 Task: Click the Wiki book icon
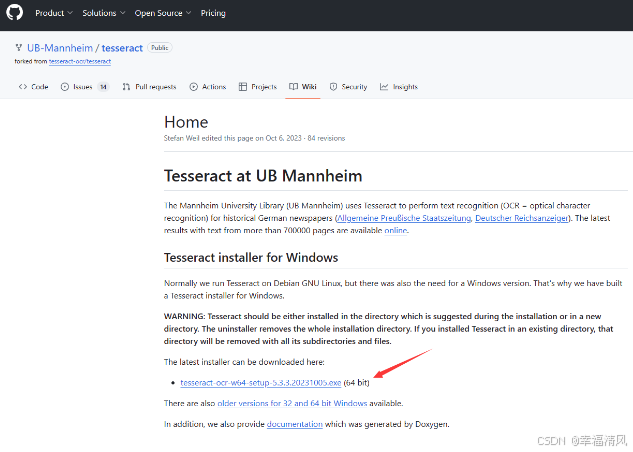point(293,86)
